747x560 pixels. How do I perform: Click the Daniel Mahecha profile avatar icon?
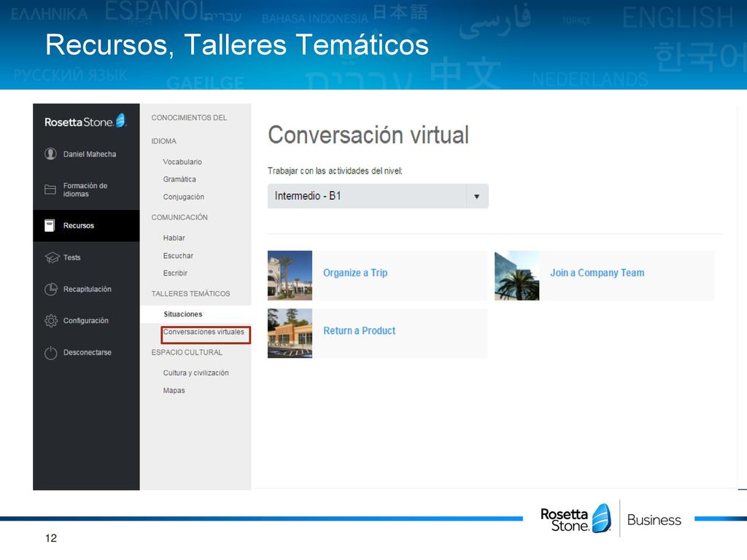tap(50, 154)
